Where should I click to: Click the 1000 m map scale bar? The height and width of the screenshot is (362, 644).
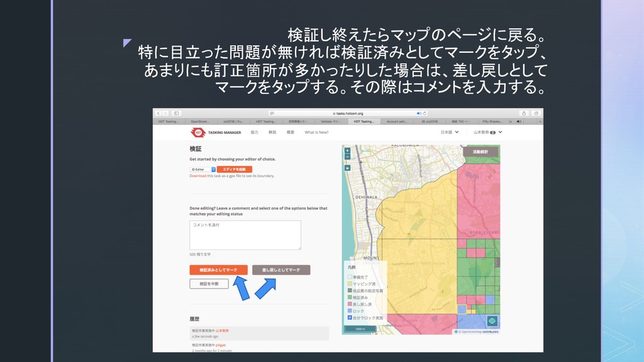(360, 329)
